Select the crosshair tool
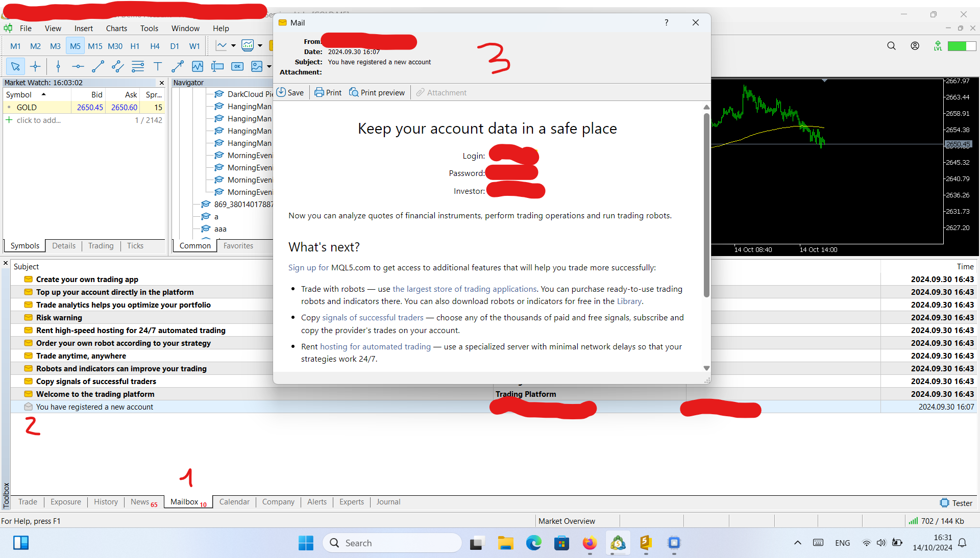This screenshot has width=980, height=558. (x=35, y=66)
